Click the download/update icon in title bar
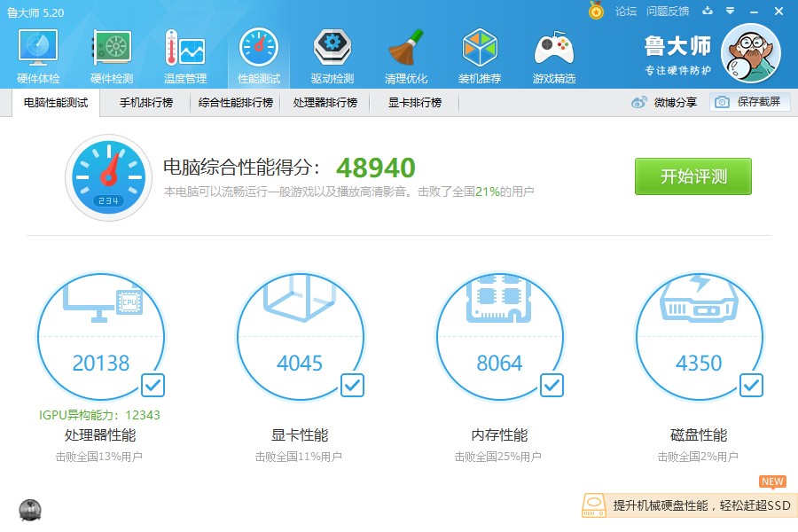798x532 pixels. 708,11
